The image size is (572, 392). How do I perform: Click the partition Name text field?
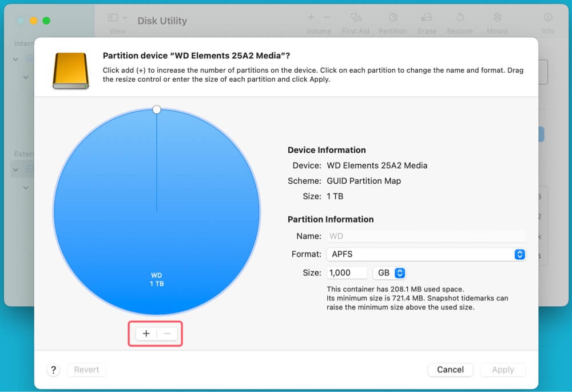(x=426, y=236)
